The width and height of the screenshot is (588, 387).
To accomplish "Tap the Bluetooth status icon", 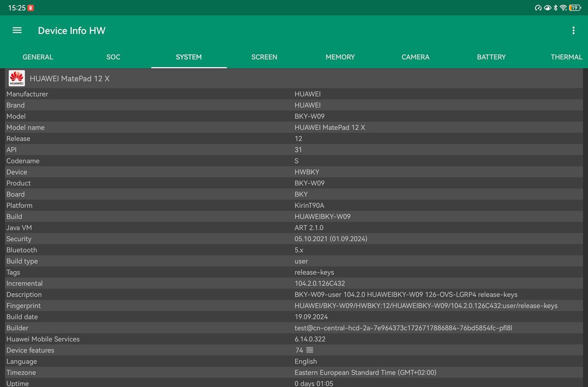I will tap(556, 8).
